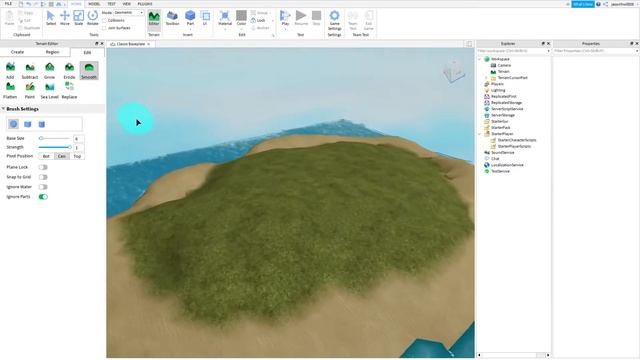Focus the Explorer filter workspace field
Screen dimensions: 640x360
point(512,51)
